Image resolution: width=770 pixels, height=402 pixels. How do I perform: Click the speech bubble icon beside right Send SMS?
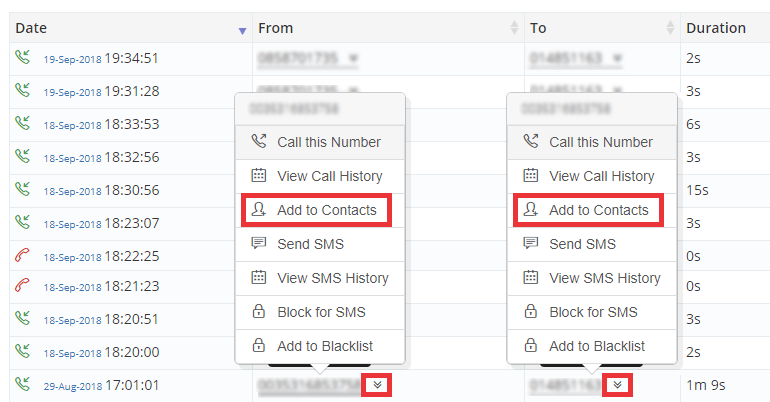click(x=531, y=243)
